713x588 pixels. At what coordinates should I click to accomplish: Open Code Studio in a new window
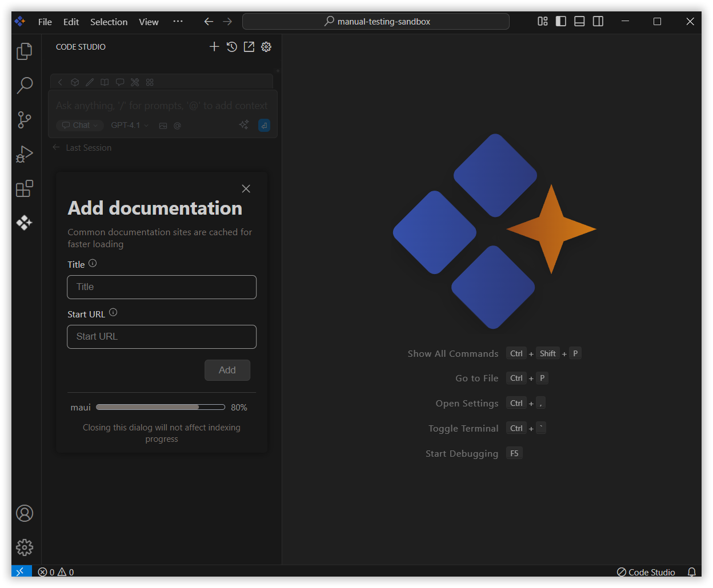249,47
